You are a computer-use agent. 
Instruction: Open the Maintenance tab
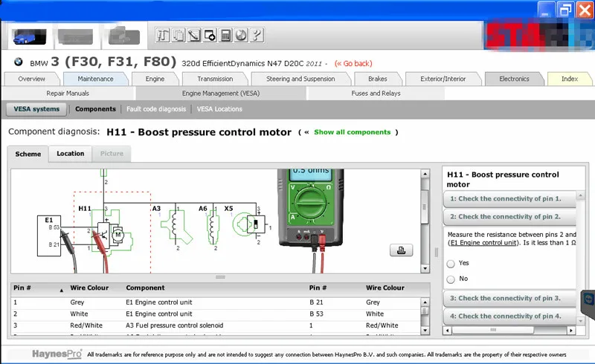pyautogui.click(x=96, y=79)
